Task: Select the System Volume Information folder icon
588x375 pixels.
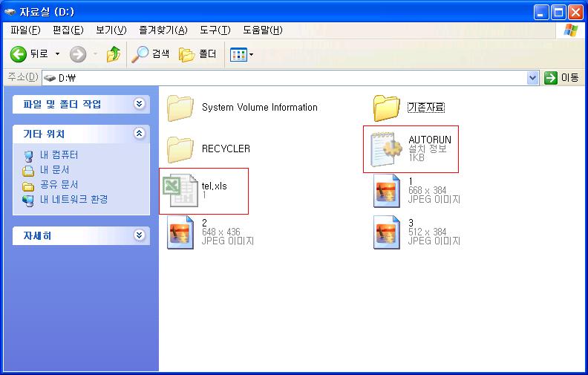Action: [x=180, y=108]
